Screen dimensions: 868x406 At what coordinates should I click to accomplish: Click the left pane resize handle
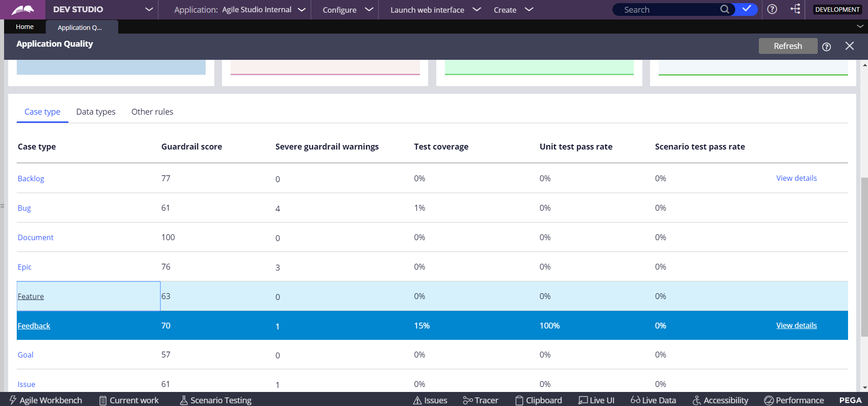[x=2, y=206]
